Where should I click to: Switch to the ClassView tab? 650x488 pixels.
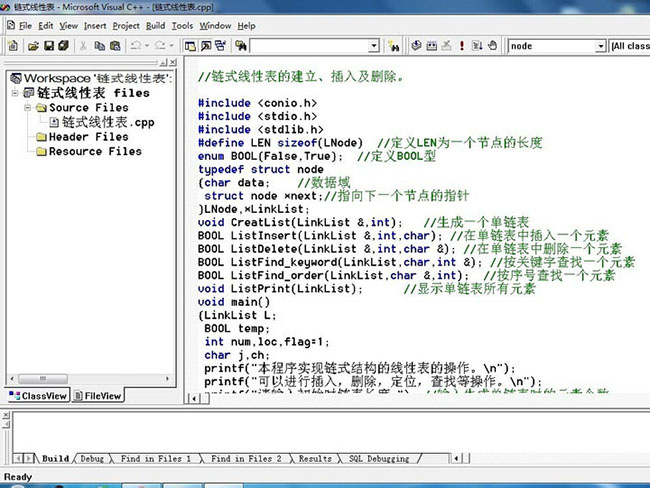pos(39,396)
